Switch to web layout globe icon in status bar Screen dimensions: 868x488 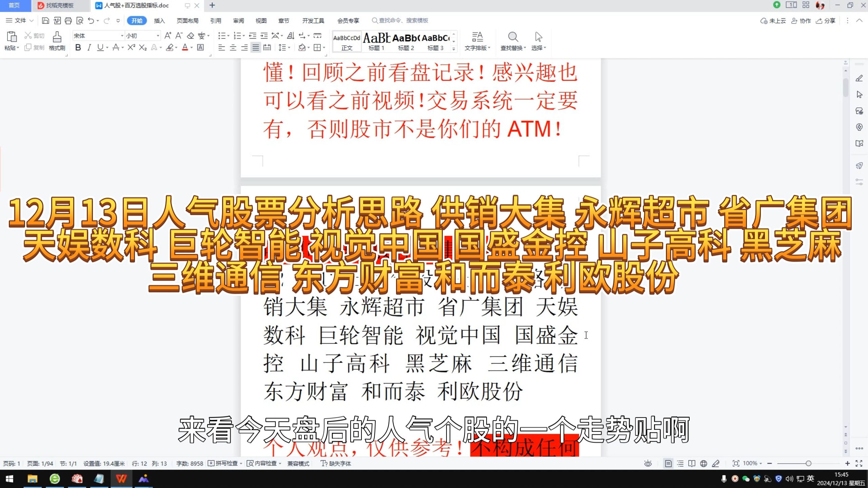pyautogui.click(x=704, y=464)
